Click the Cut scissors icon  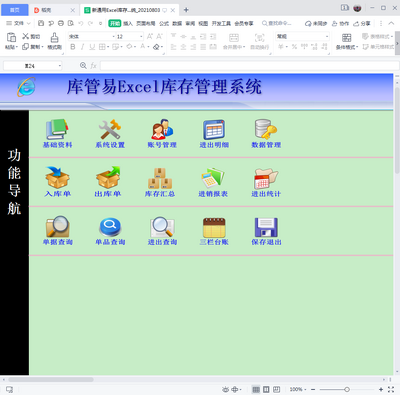coord(25,36)
